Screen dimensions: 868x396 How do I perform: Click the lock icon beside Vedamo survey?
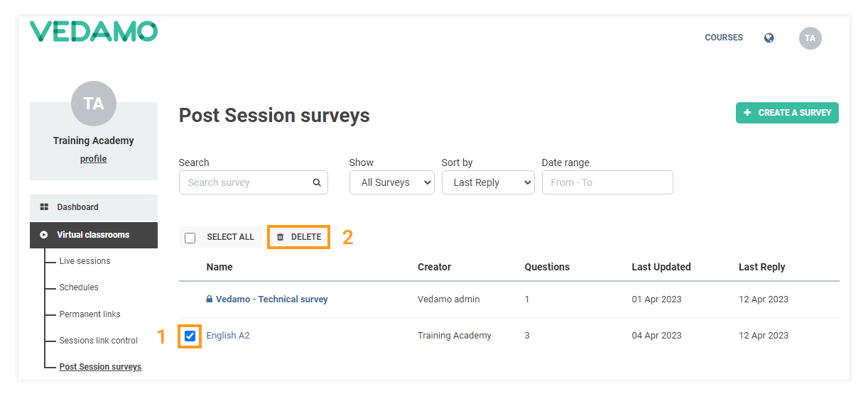(x=210, y=299)
